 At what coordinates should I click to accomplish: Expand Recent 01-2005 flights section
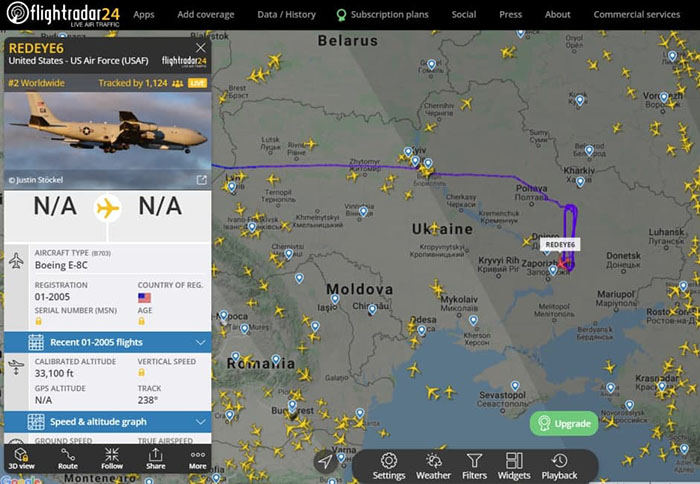[x=108, y=342]
